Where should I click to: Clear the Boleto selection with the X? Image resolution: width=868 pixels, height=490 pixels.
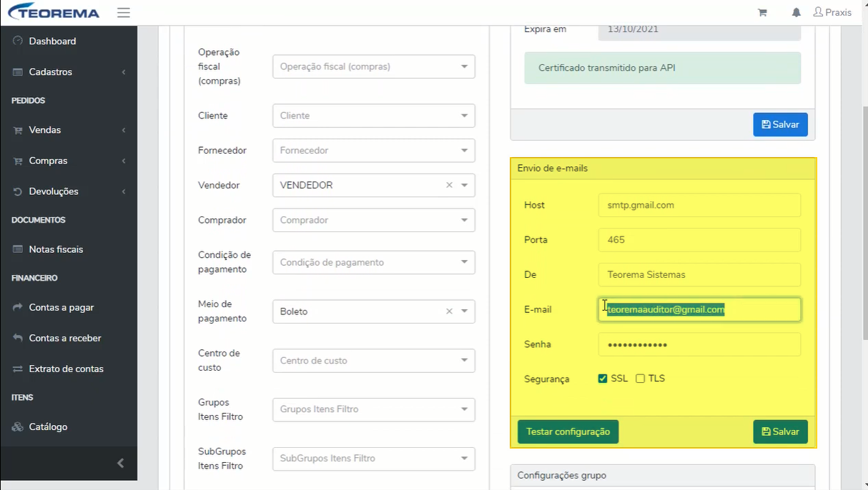pyautogui.click(x=450, y=311)
